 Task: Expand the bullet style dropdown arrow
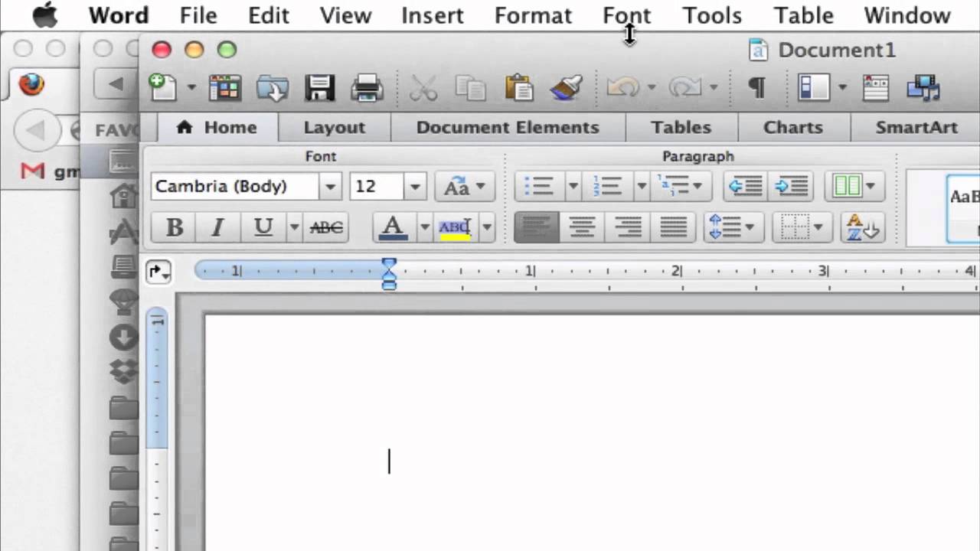click(573, 186)
